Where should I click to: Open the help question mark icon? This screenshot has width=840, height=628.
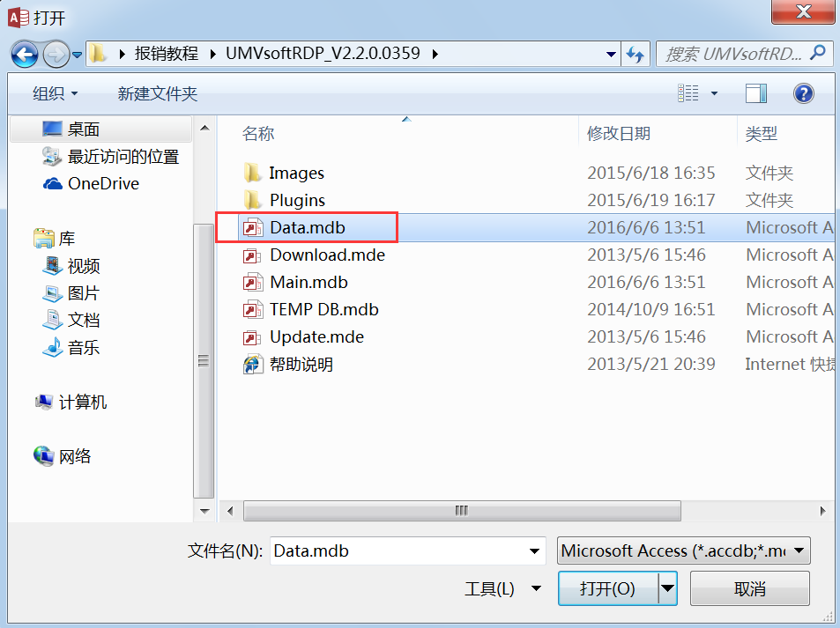pyautogui.click(x=803, y=93)
